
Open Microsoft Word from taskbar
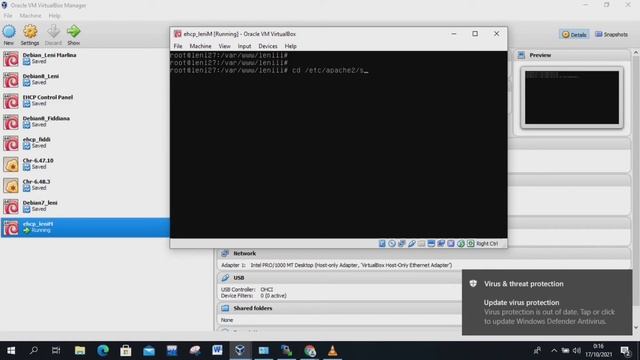tap(217, 351)
